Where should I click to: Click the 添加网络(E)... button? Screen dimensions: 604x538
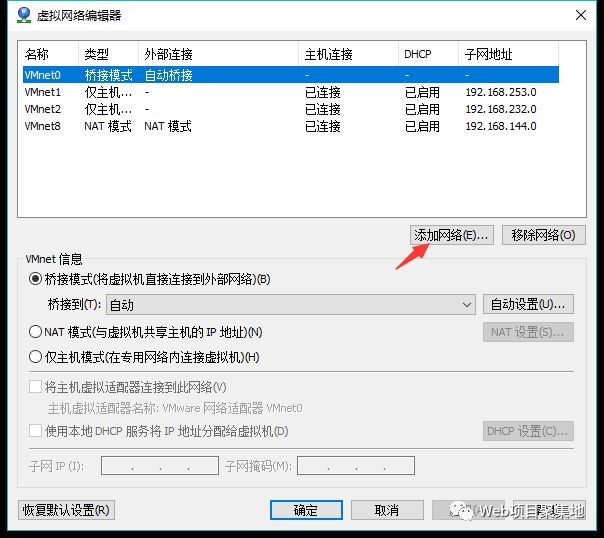451,235
